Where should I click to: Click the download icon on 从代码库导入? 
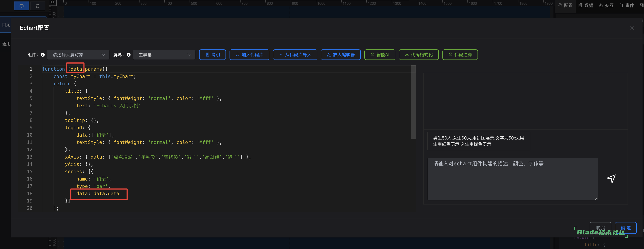[281, 55]
